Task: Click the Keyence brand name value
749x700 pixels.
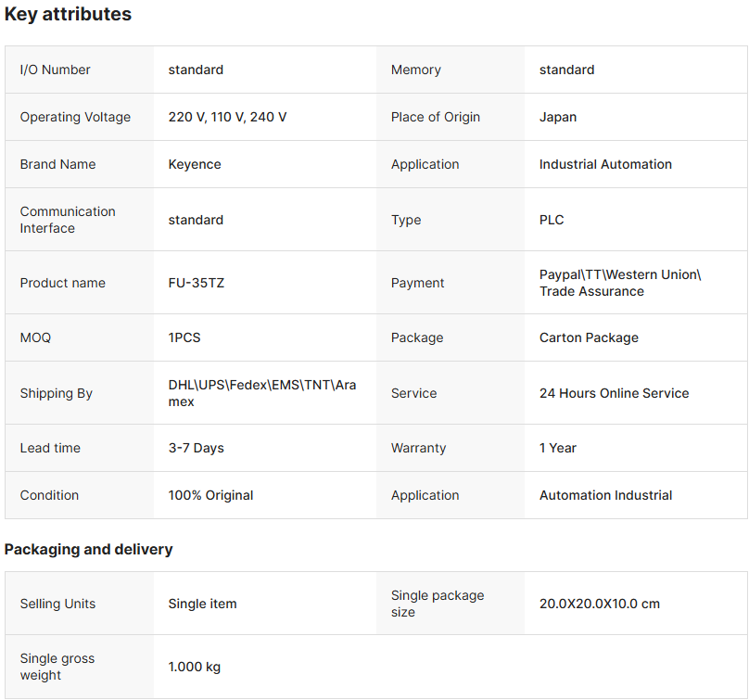Action: 195,164
